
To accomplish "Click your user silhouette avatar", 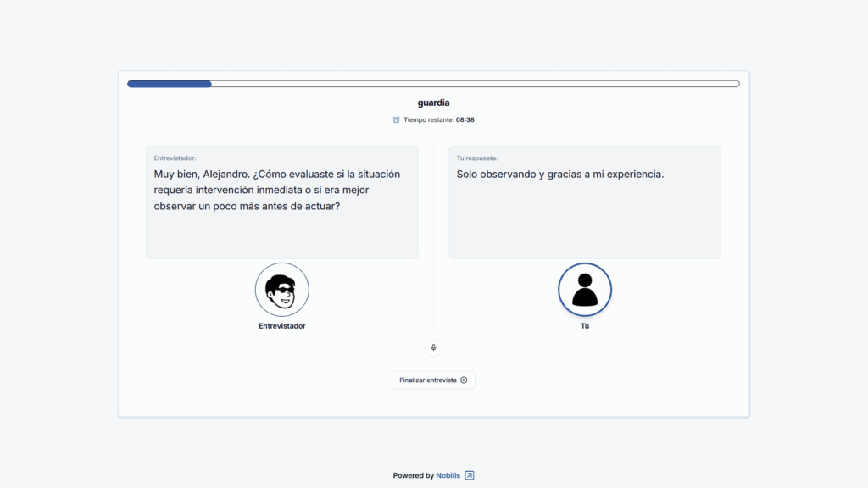I will tap(584, 290).
